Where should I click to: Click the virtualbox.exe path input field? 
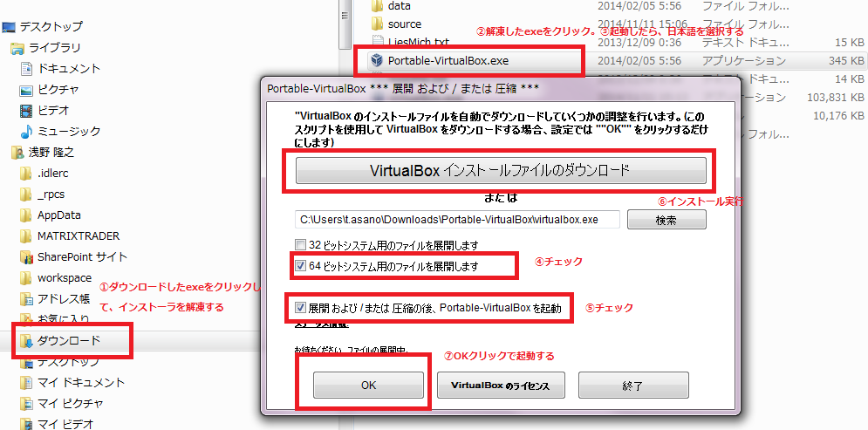coord(457,219)
